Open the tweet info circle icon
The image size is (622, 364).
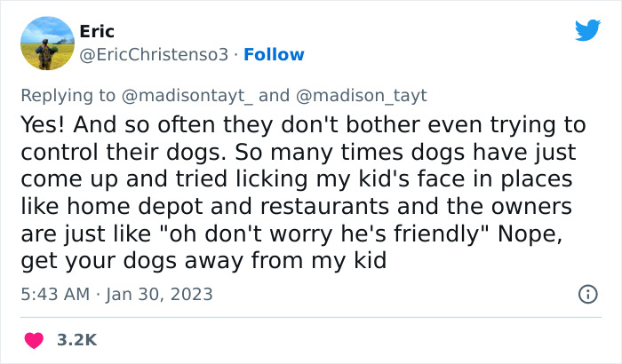point(586,294)
